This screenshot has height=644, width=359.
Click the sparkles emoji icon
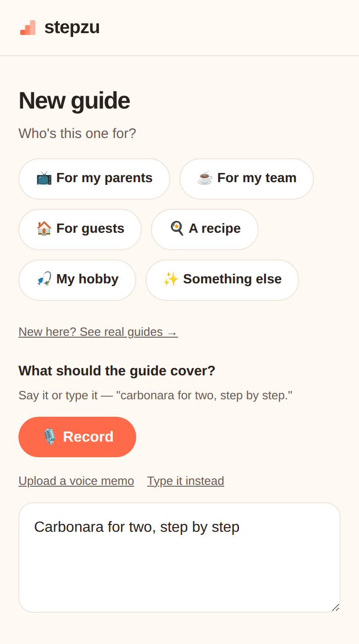pyautogui.click(x=171, y=279)
